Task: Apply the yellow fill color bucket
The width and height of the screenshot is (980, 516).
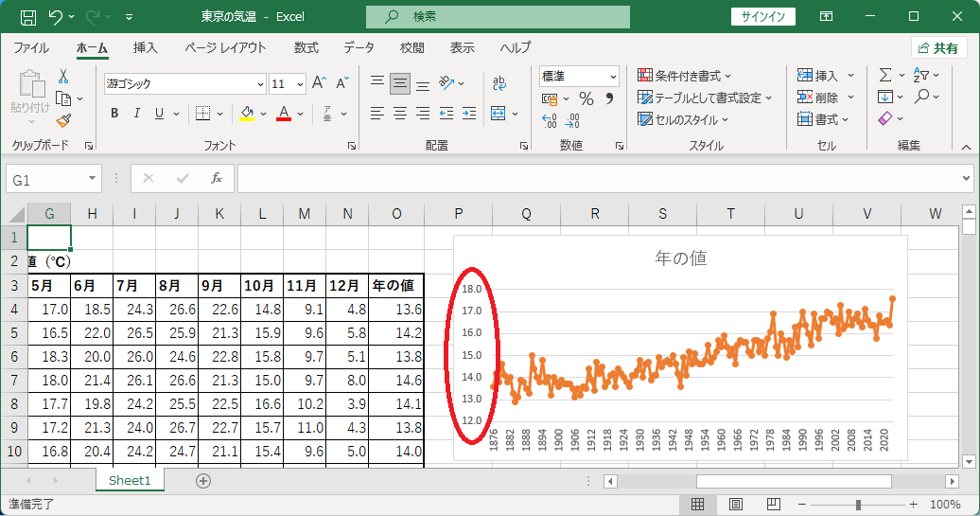Action: tap(247, 114)
